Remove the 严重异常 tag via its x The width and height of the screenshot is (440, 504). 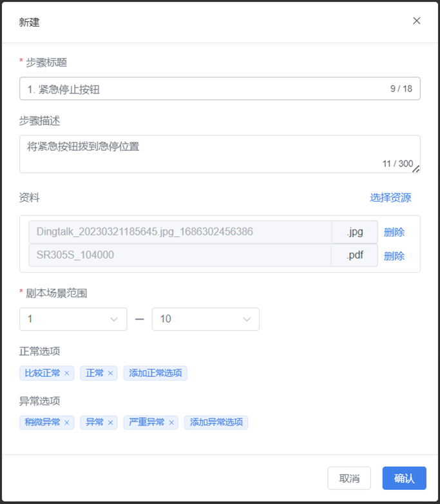171,422
